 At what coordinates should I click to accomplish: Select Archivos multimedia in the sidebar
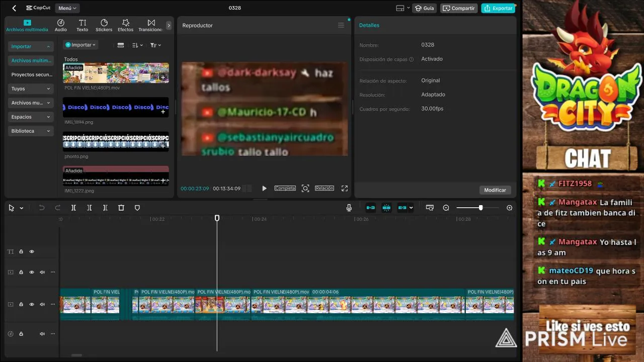(x=31, y=60)
